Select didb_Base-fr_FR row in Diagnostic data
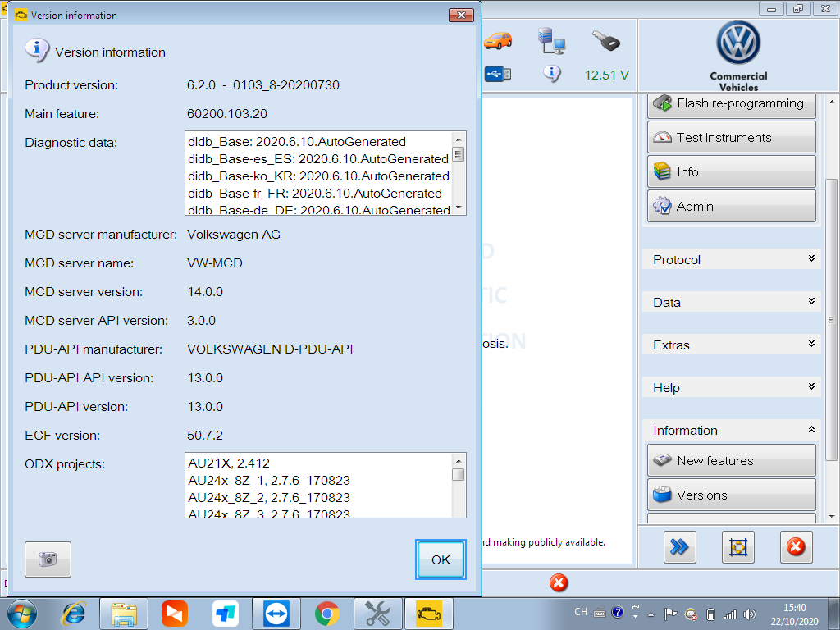840x630 pixels. [318, 194]
